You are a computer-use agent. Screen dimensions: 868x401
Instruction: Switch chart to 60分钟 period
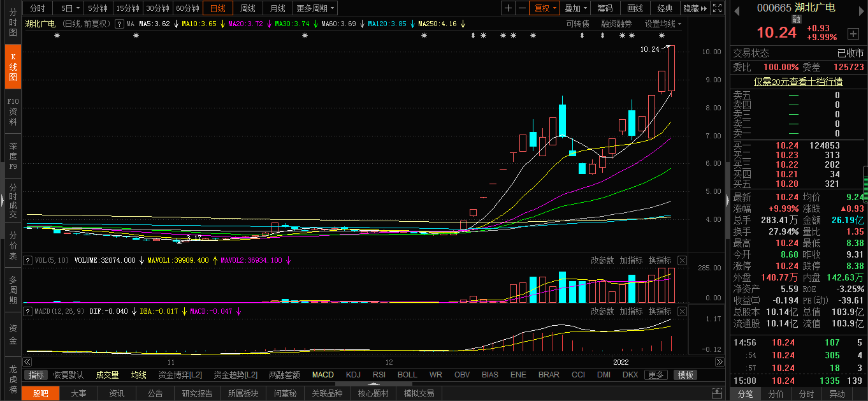(187, 8)
